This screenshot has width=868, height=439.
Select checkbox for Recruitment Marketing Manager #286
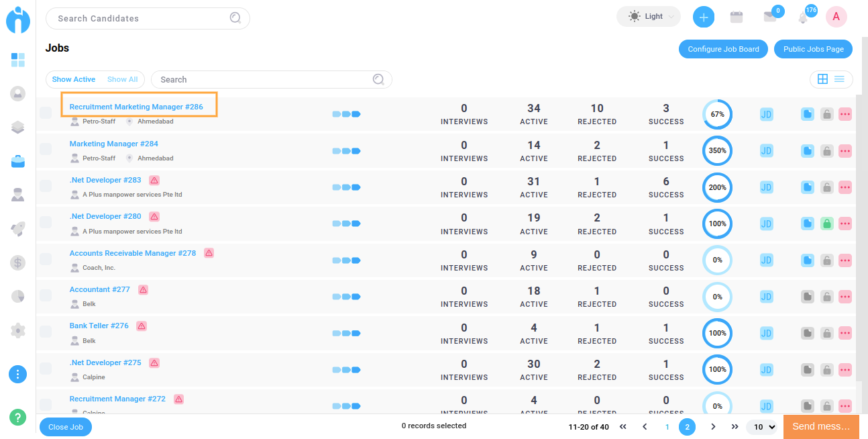pos(46,113)
